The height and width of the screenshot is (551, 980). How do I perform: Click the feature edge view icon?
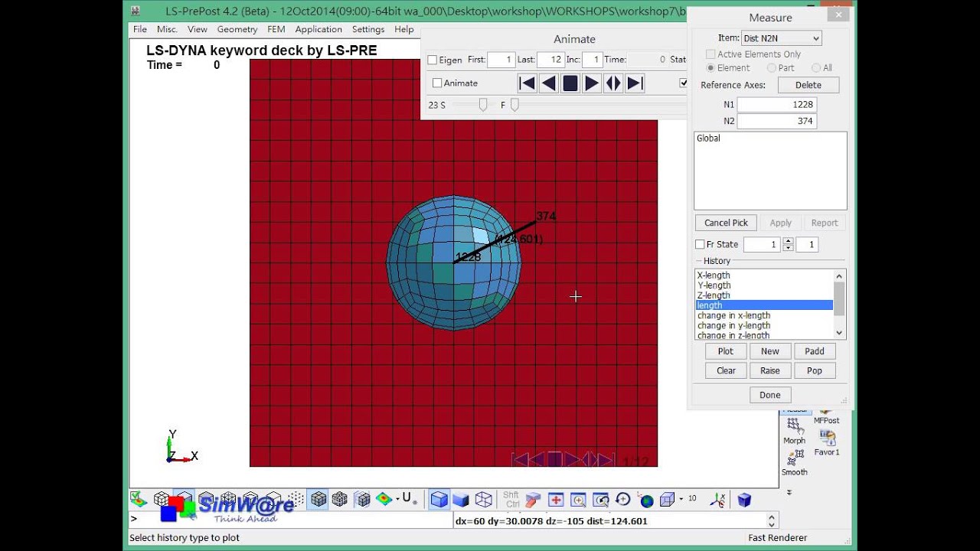point(363,500)
